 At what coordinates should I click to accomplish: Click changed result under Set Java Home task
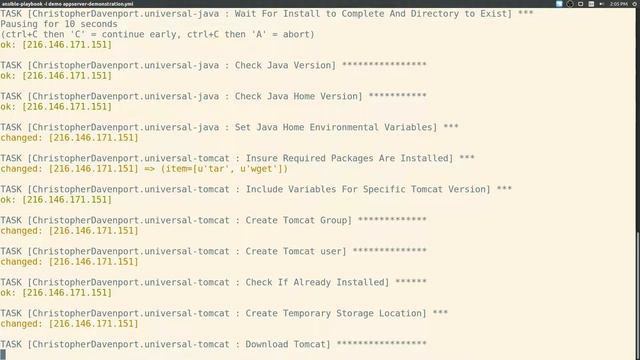(69, 138)
